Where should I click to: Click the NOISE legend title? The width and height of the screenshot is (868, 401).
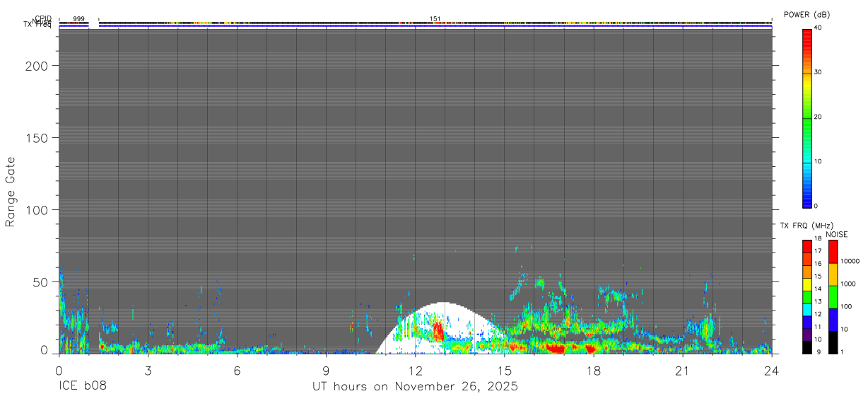tap(838, 235)
